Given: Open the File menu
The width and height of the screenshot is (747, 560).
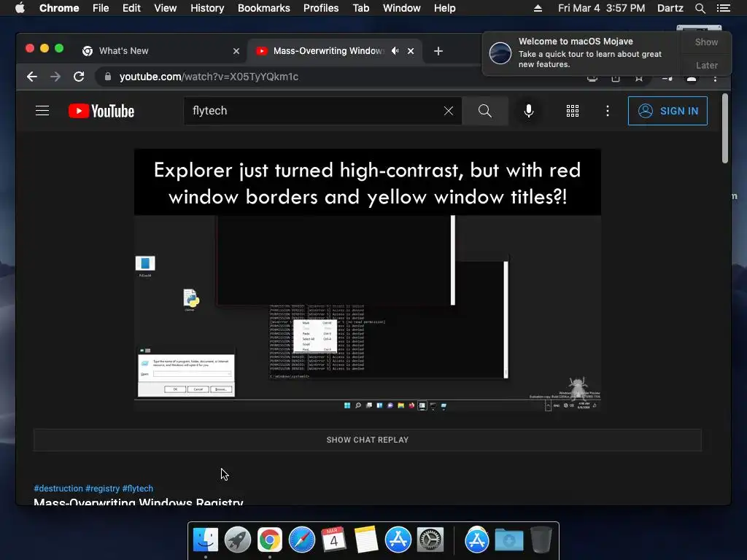Looking at the screenshot, I should (101, 8).
